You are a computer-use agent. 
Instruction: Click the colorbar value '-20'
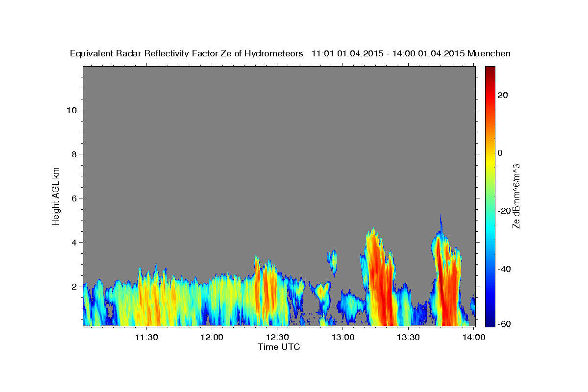coord(505,211)
